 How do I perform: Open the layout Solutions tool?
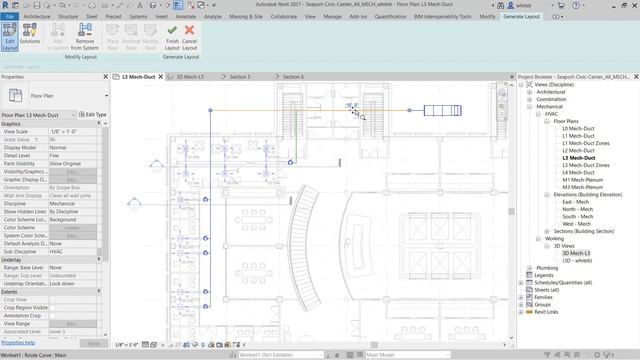coord(30,33)
